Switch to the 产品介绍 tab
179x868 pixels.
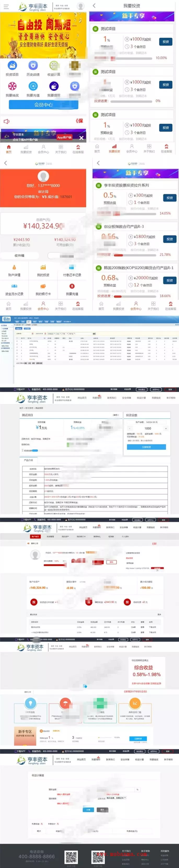point(28,460)
